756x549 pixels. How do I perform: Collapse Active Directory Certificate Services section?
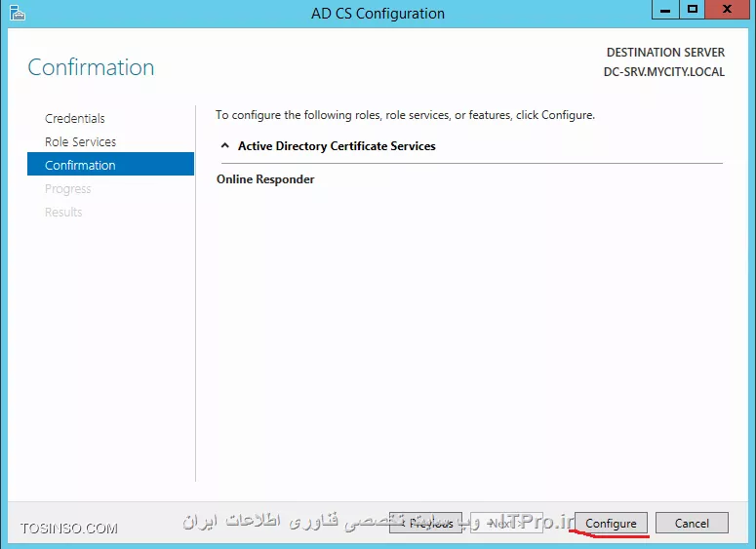[224, 145]
